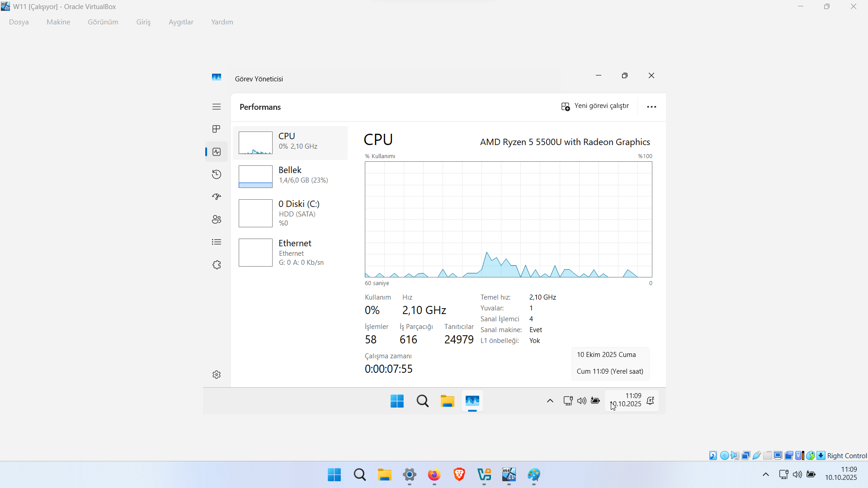The width and height of the screenshot is (868, 488).
Task: Expand host system tray hidden icons chevron
Action: (766, 474)
